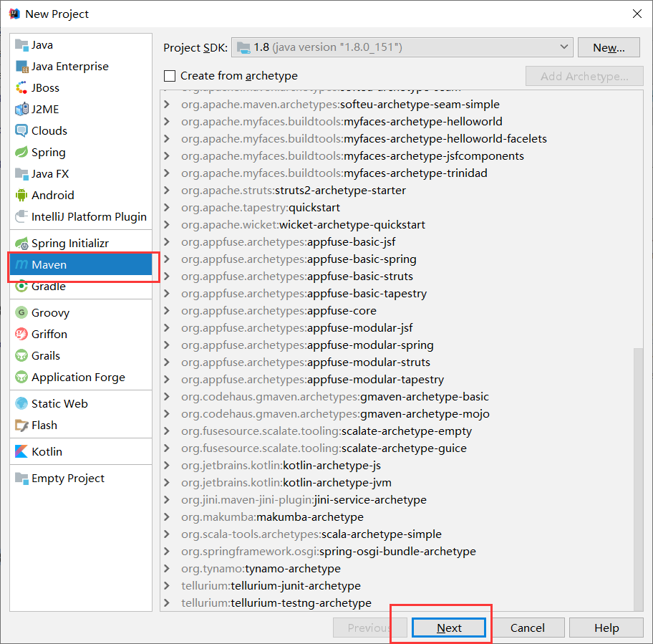Select myfaces-archetype-trinidad row
The width and height of the screenshot is (653, 644).
coord(334,173)
